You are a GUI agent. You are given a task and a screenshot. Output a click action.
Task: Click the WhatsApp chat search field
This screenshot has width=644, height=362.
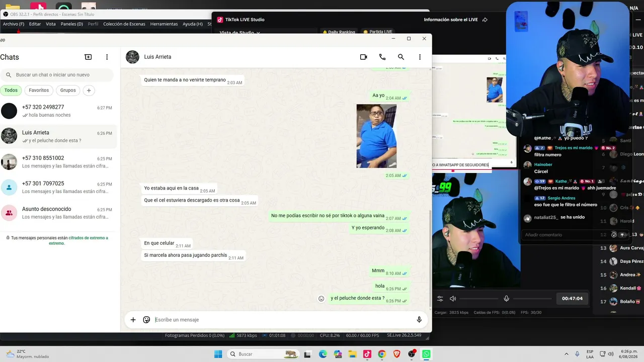(x=57, y=75)
